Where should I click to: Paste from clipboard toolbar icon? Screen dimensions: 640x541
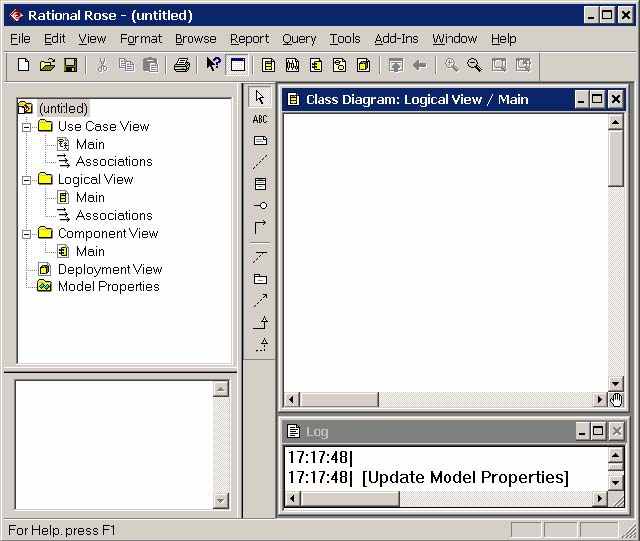pyautogui.click(x=150, y=65)
